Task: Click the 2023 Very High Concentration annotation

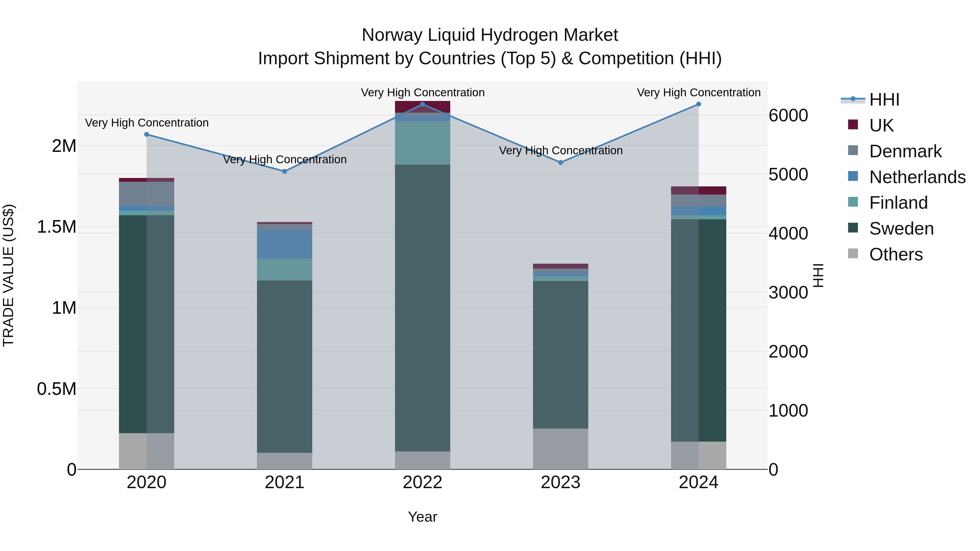Action: [561, 150]
